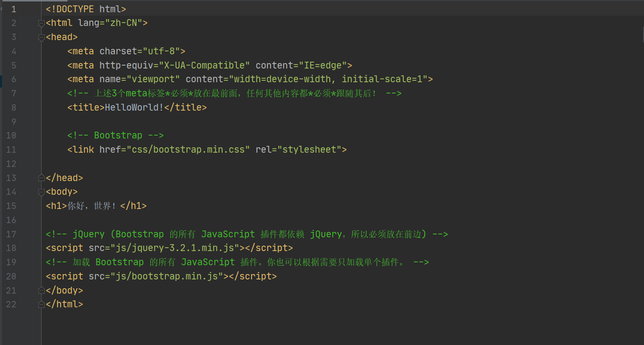Viewport: 644px width, 345px height.
Task: Click the HelloWorld! title text
Action: (135, 108)
